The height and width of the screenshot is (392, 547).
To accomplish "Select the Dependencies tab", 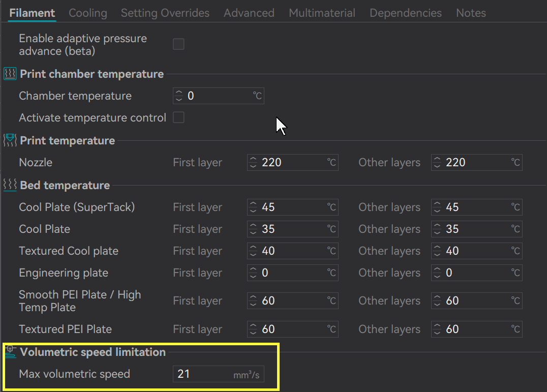I will tap(405, 13).
